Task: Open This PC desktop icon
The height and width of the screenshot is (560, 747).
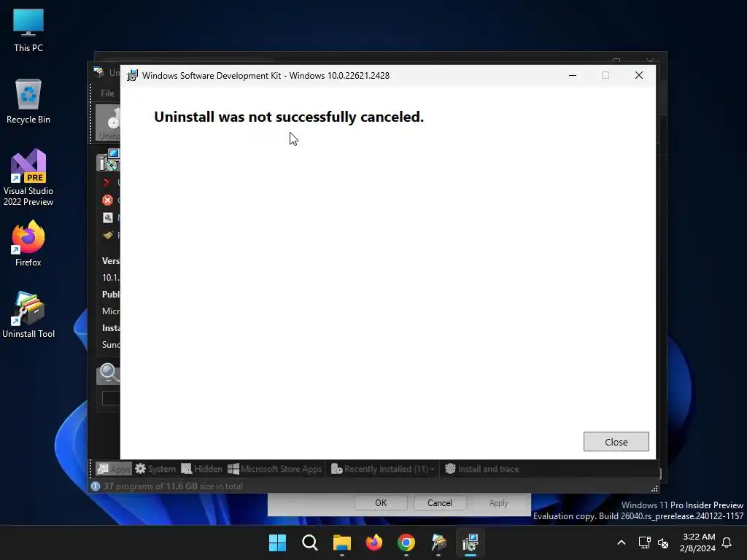Action: click(28, 30)
